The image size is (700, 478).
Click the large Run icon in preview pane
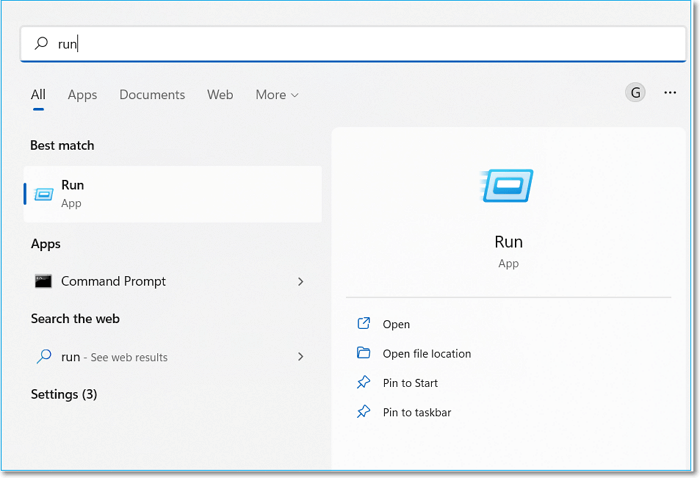(508, 187)
